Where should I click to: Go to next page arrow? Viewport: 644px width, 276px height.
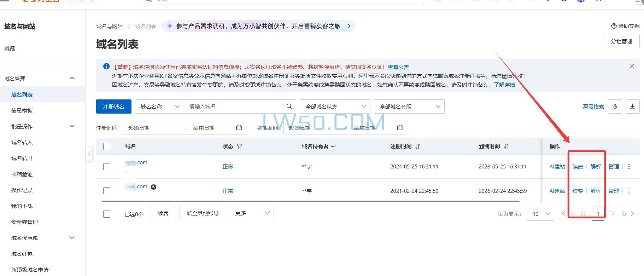pyautogui.click(x=633, y=214)
